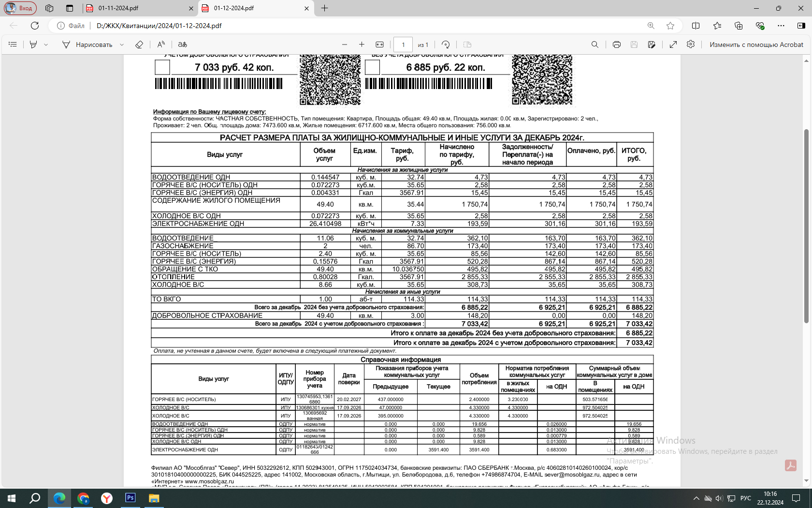Viewport: 812px width, 508px height.
Task: Tick the 6 885 руб. 22 коп. checkbox
Action: pyautogui.click(x=372, y=67)
